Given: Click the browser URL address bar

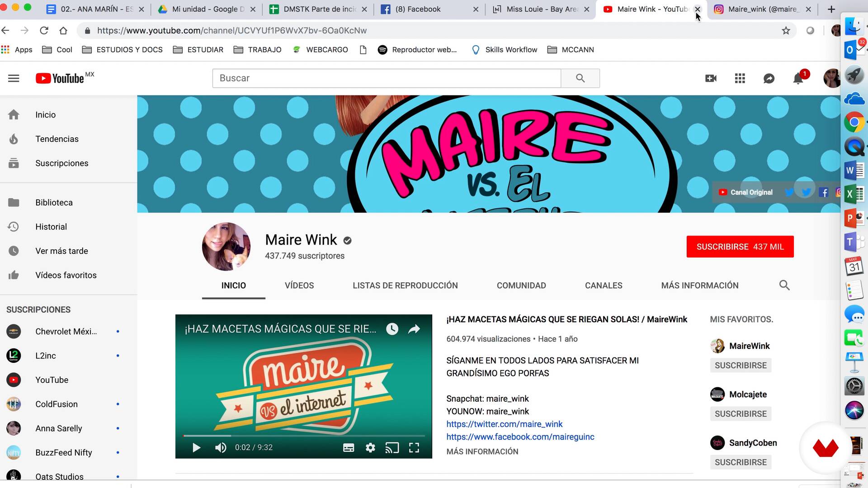Looking at the screenshot, I should pyautogui.click(x=434, y=30).
